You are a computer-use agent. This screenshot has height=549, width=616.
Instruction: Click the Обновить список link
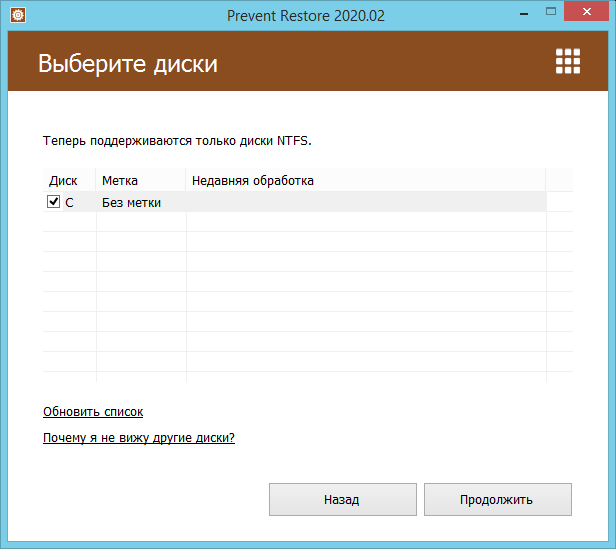click(x=93, y=411)
